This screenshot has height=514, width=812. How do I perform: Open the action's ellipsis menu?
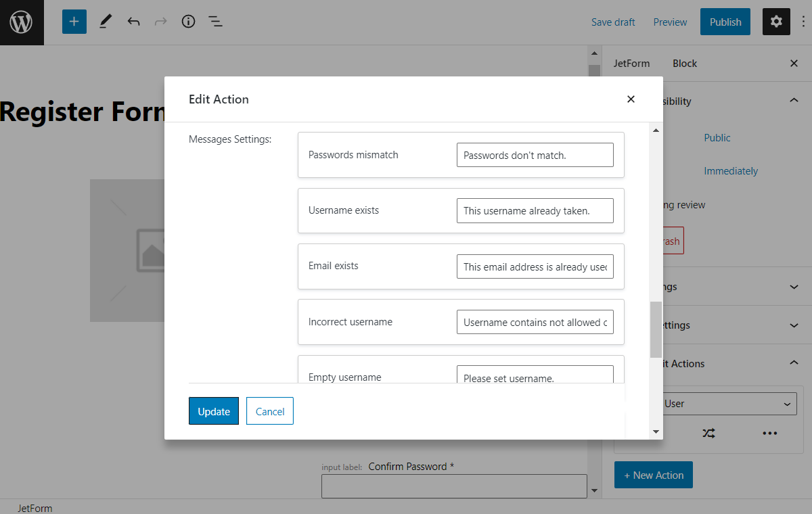click(769, 432)
